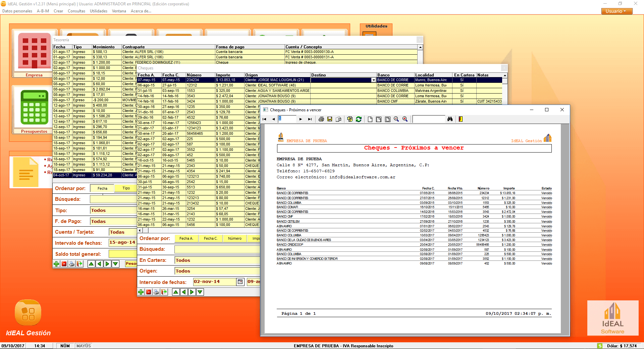
Task: Click the orange IdEAL Gestión app icon
Action: (x=28, y=313)
